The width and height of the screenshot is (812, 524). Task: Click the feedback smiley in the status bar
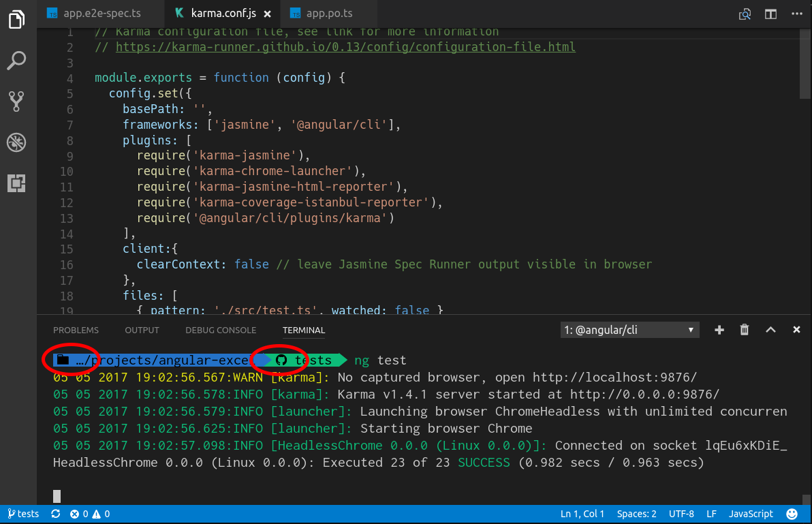click(x=792, y=514)
